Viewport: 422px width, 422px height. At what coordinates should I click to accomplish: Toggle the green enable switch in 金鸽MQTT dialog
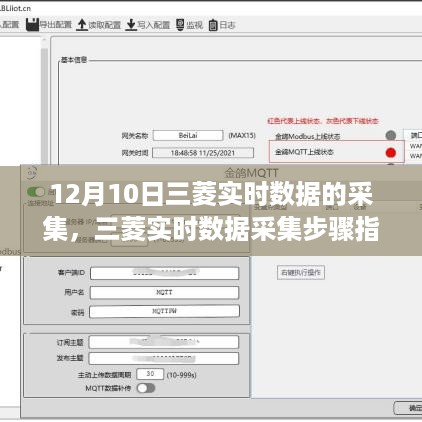tap(36, 192)
